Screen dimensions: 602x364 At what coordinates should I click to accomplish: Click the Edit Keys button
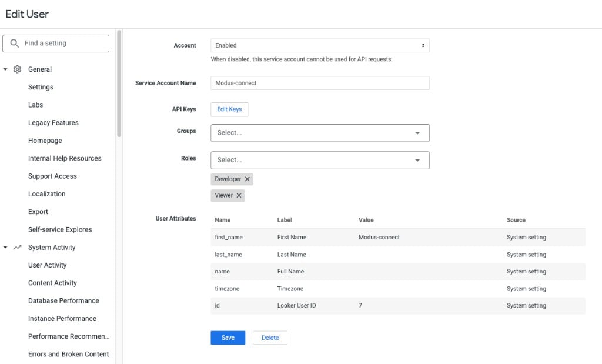229,109
